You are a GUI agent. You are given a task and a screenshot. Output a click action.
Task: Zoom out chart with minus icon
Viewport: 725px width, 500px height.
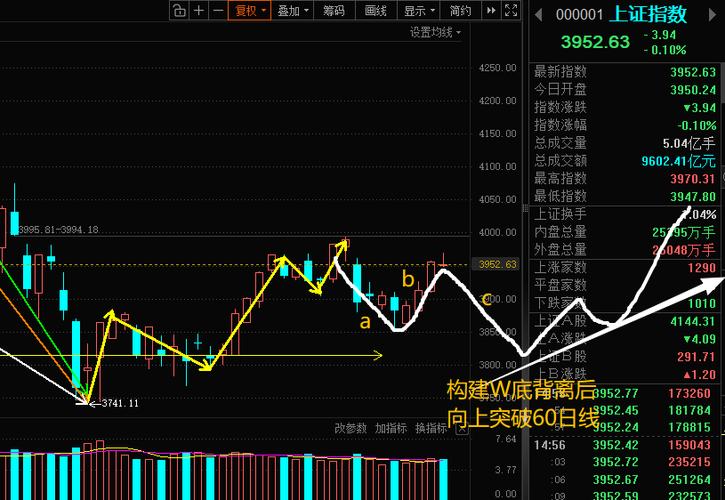(x=218, y=10)
